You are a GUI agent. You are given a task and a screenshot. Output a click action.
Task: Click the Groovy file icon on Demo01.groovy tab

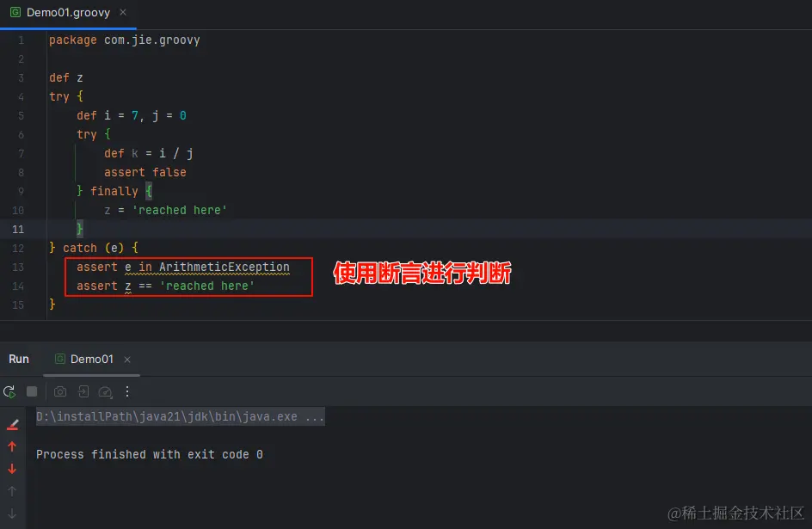click(x=15, y=12)
